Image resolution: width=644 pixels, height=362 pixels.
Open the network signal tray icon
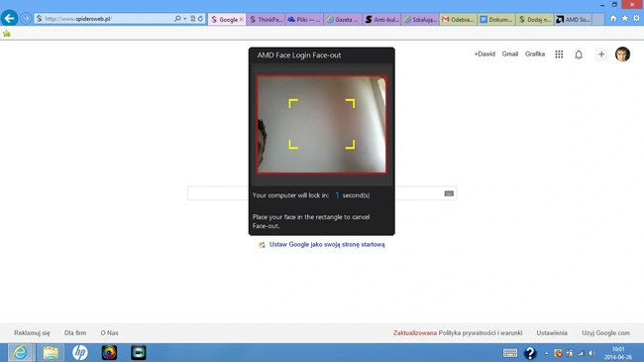click(581, 353)
